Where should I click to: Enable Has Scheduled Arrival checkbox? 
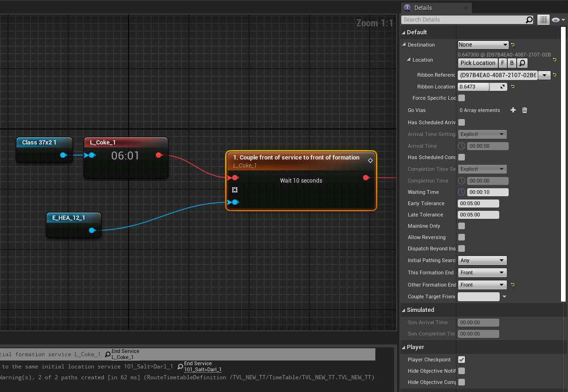(462, 122)
